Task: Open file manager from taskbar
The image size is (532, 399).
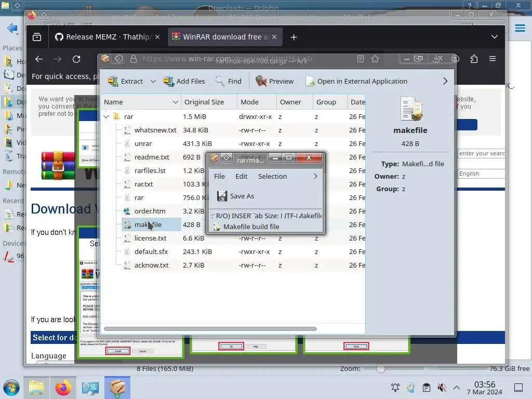Action: point(36,388)
